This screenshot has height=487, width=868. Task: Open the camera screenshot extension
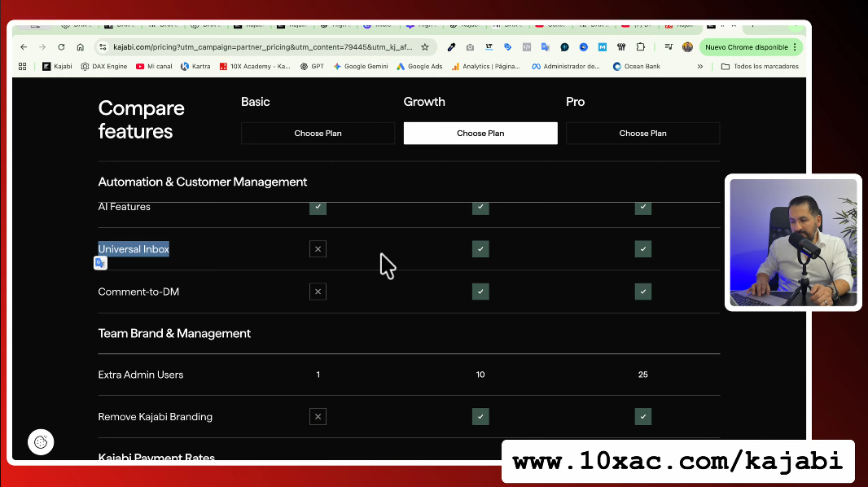click(470, 47)
